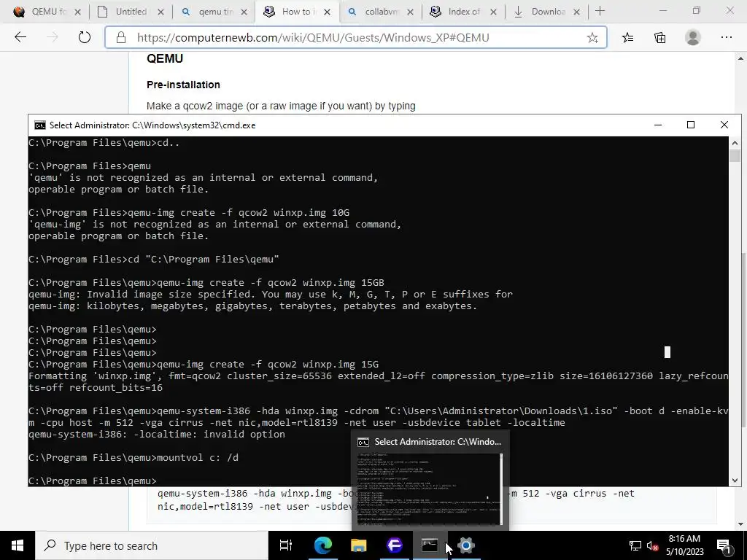Close the 'QEMU fo' tab
The image size is (747, 560).
(x=77, y=12)
